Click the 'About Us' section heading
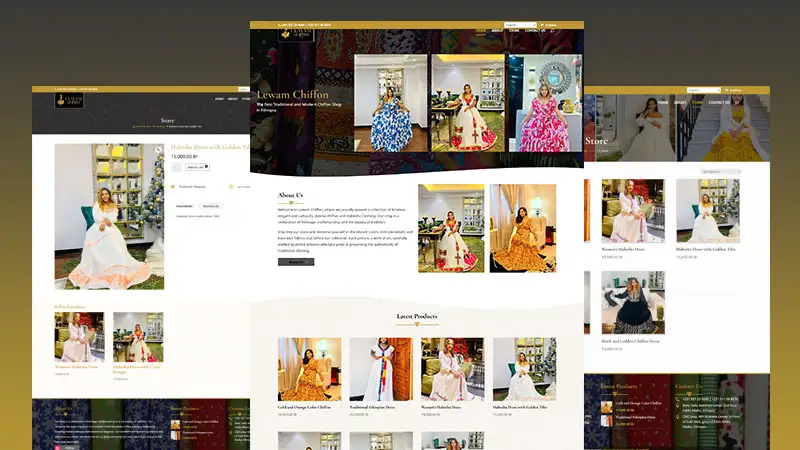Image resolution: width=800 pixels, height=450 pixels. coord(290,195)
